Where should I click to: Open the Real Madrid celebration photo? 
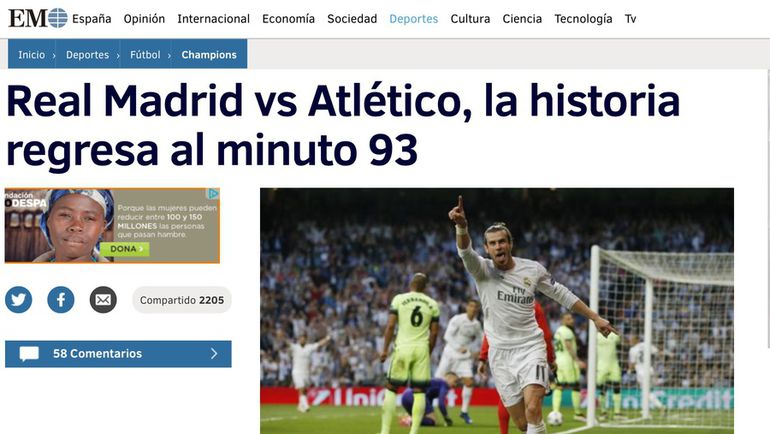tap(497, 311)
